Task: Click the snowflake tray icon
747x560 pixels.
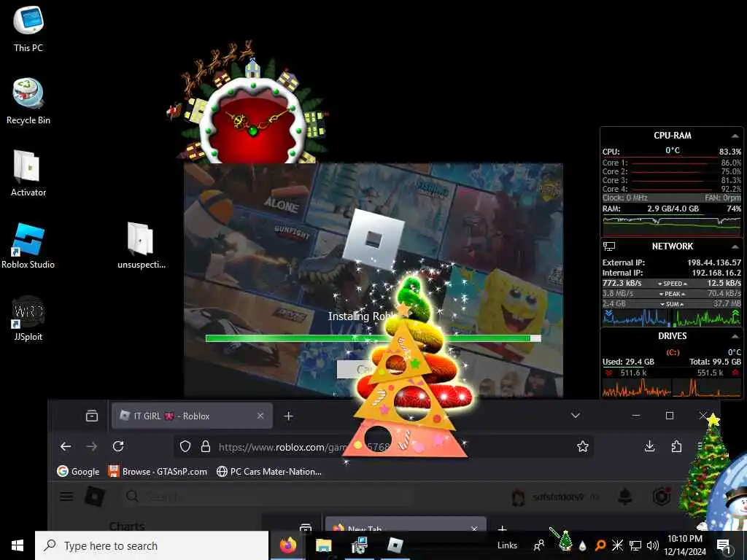Action: (x=617, y=545)
